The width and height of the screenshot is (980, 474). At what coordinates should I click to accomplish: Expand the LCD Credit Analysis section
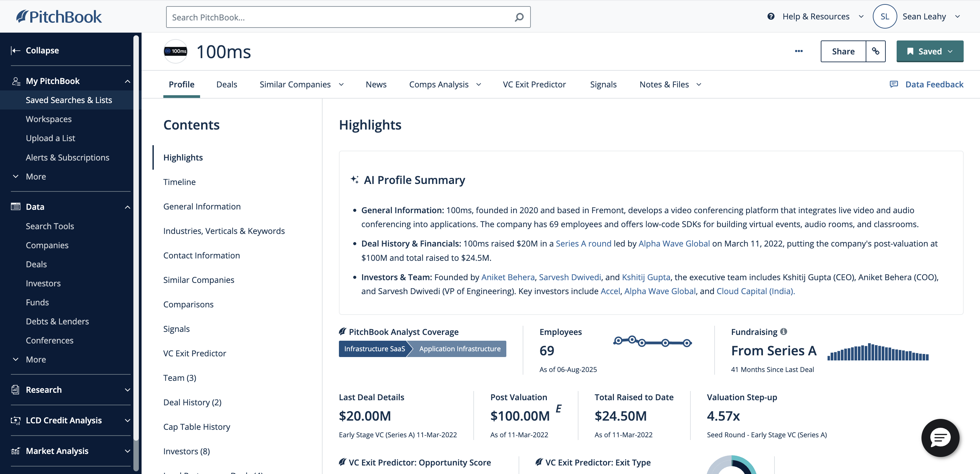(128, 420)
